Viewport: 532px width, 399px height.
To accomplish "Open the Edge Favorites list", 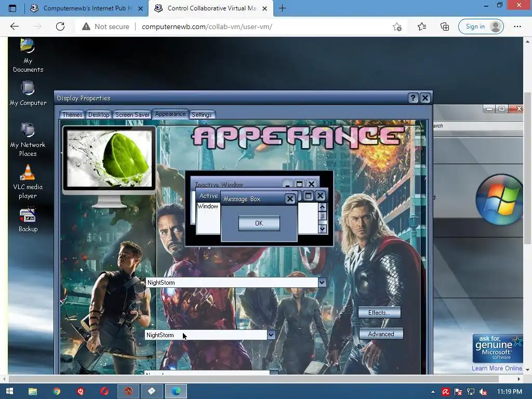I will (422, 26).
